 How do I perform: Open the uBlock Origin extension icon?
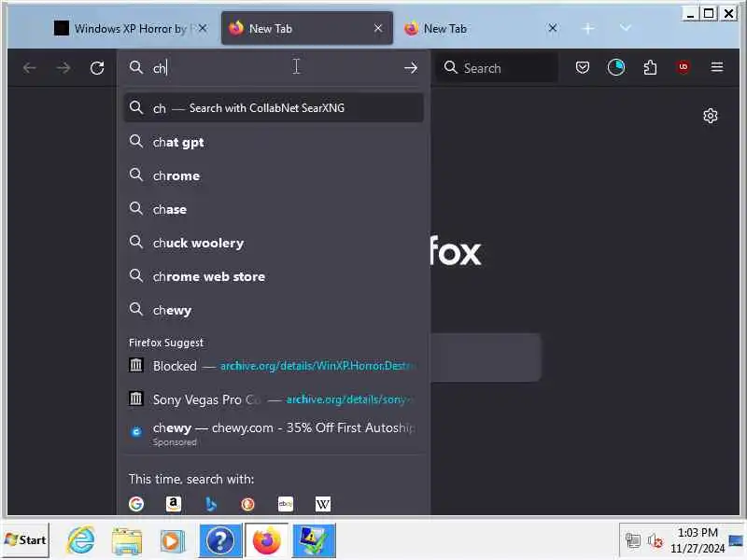click(x=684, y=67)
